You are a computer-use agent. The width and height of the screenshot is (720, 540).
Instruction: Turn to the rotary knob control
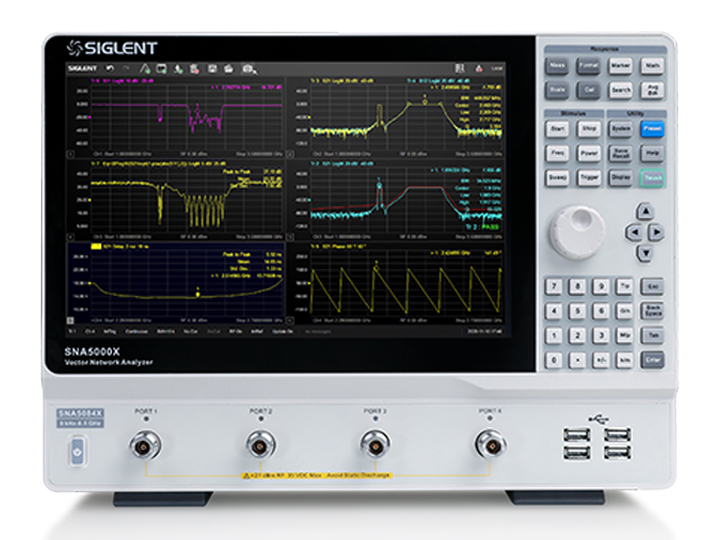pos(577,232)
